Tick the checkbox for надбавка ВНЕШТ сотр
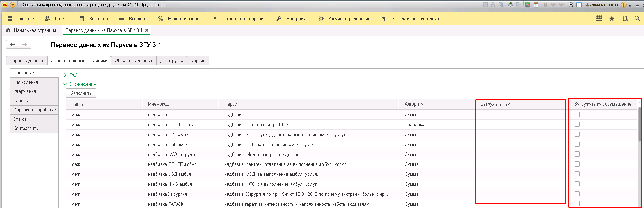The image size is (644, 208). pyautogui.click(x=577, y=124)
